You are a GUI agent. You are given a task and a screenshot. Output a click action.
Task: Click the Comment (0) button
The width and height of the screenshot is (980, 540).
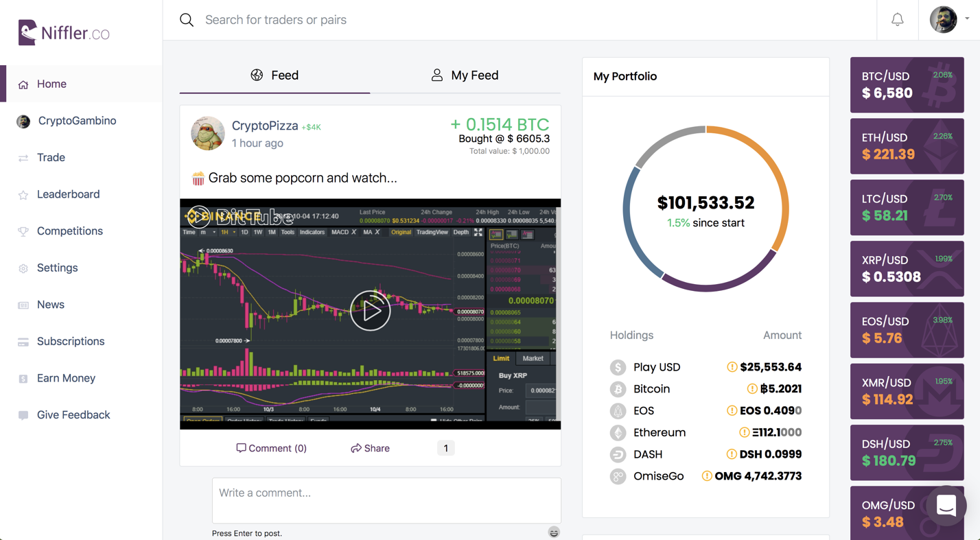tap(271, 448)
